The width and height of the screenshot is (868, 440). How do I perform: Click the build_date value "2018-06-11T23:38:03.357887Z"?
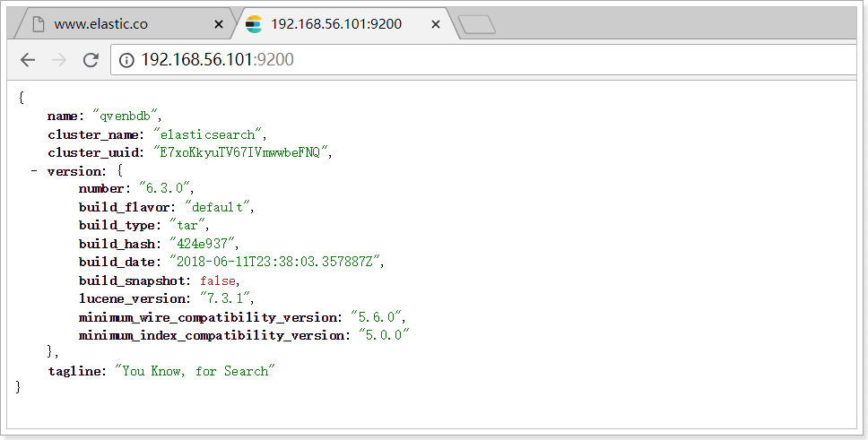tap(275, 262)
